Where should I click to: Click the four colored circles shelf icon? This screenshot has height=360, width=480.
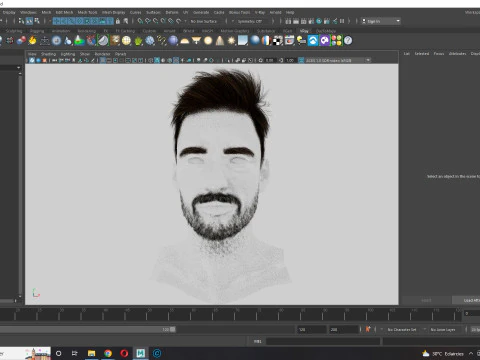coord(336,41)
